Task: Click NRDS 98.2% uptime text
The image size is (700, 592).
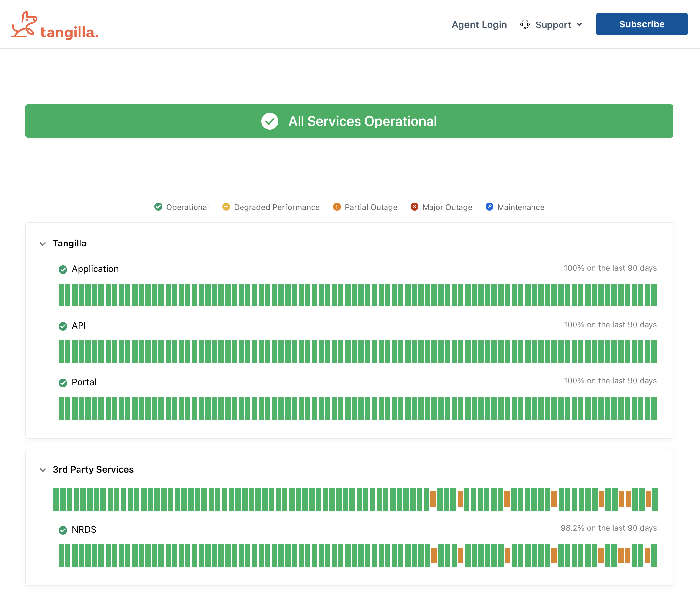Action: point(609,528)
